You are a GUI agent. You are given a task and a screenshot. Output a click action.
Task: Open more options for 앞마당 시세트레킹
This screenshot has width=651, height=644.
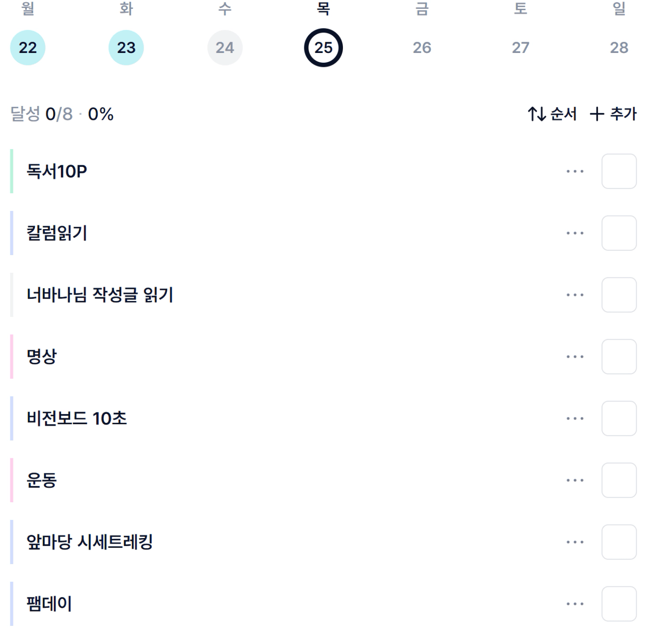(575, 542)
